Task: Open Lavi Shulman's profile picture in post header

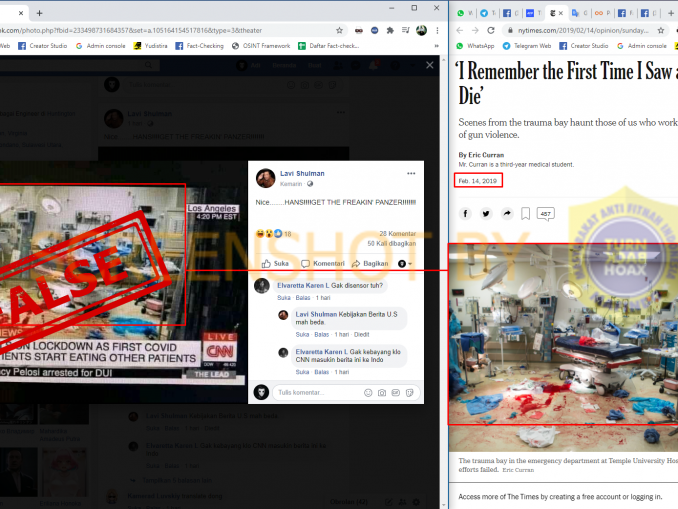Action: 265,178
